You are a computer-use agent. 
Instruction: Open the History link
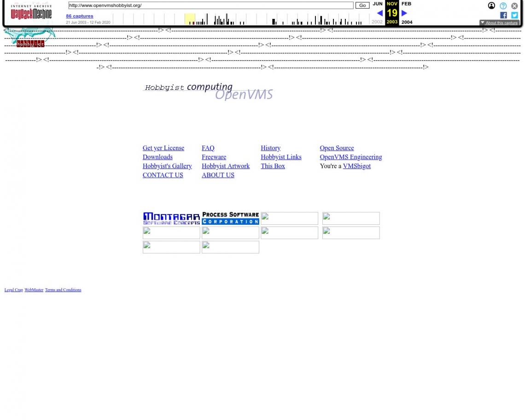(x=270, y=148)
